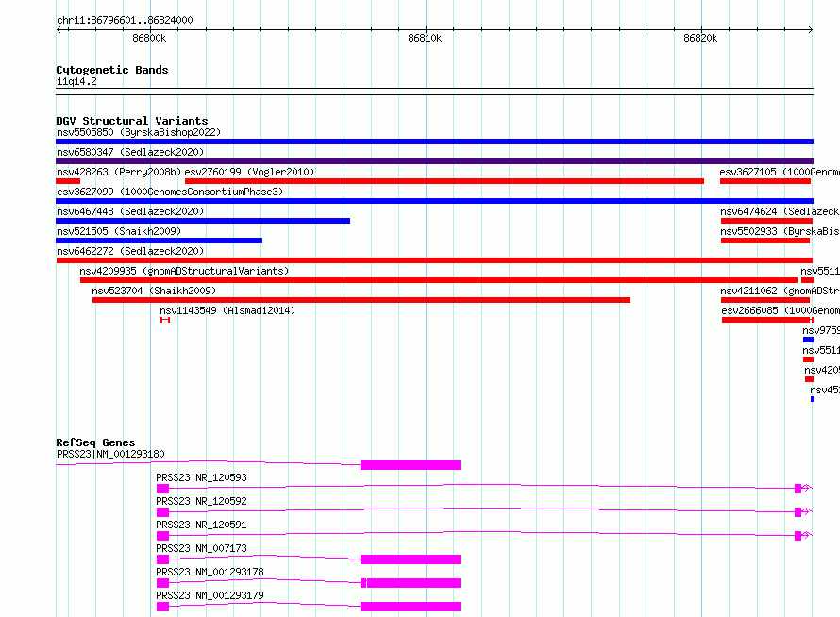
Task: Click the first exon of NR_120593
Action: pyautogui.click(x=163, y=489)
